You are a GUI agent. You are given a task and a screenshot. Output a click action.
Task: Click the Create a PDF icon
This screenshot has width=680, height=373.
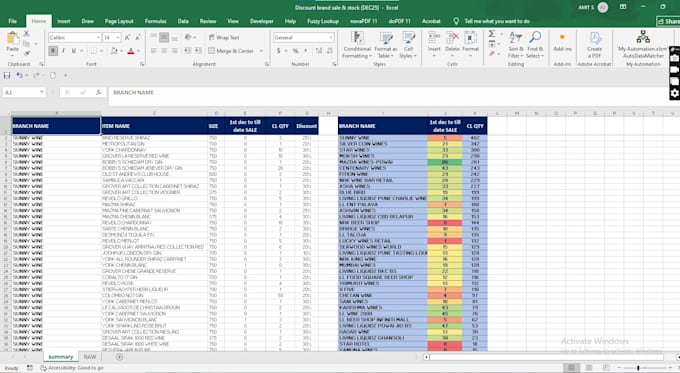tap(595, 38)
